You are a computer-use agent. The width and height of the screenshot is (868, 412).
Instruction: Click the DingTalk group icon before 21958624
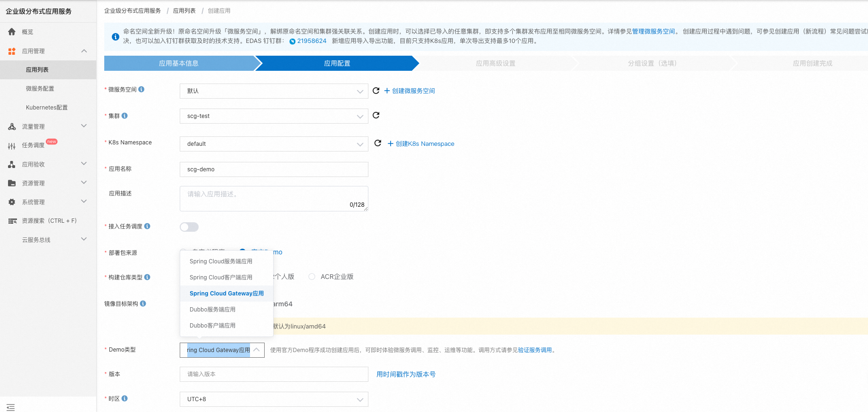(292, 41)
